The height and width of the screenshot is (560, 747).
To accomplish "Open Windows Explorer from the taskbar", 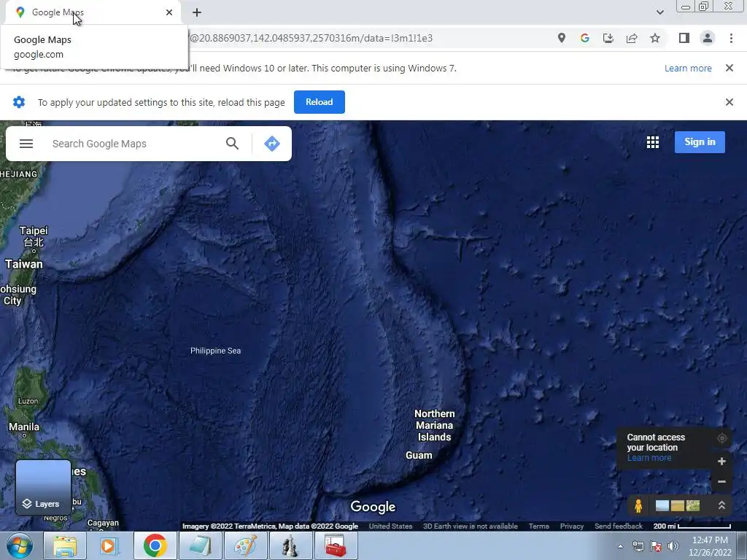I will click(x=64, y=545).
